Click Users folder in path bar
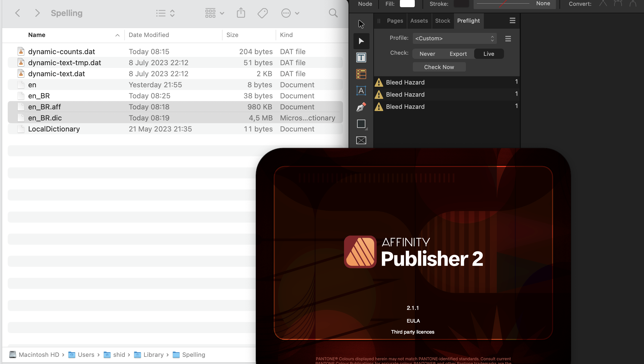 tap(81, 355)
